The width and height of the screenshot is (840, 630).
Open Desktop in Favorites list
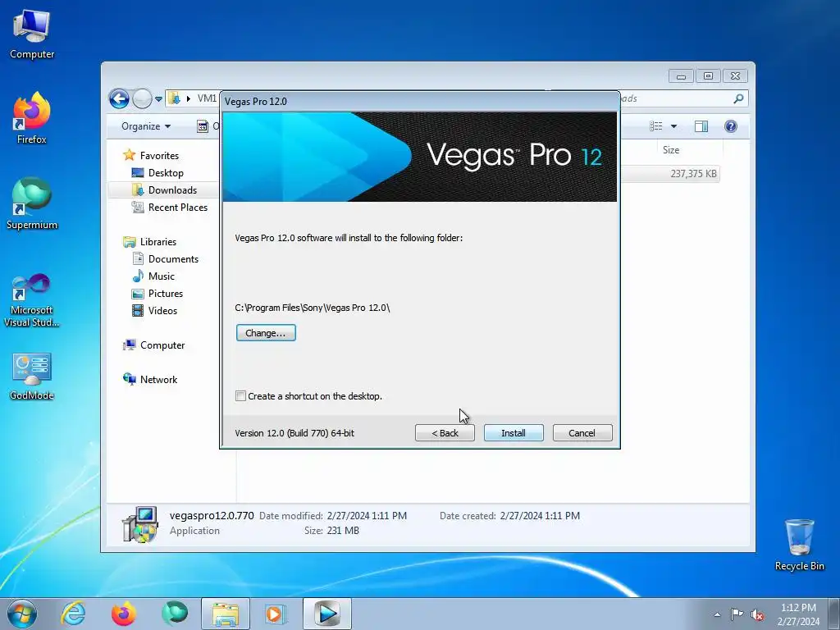tap(166, 172)
